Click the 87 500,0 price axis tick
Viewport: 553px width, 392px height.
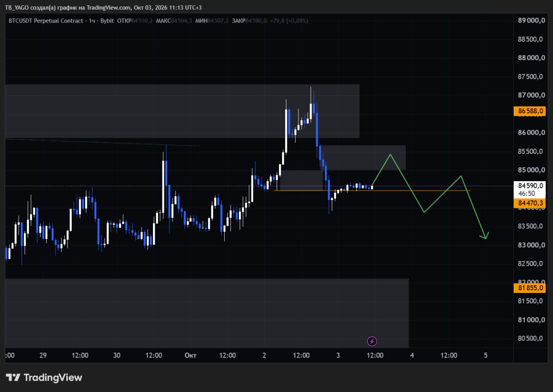click(531, 76)
